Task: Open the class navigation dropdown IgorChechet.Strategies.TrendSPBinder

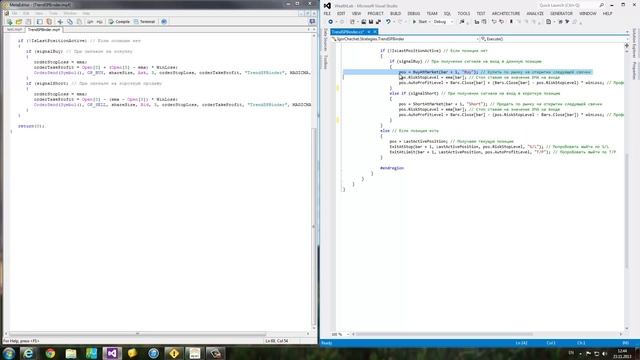Action: coord(404,39)
